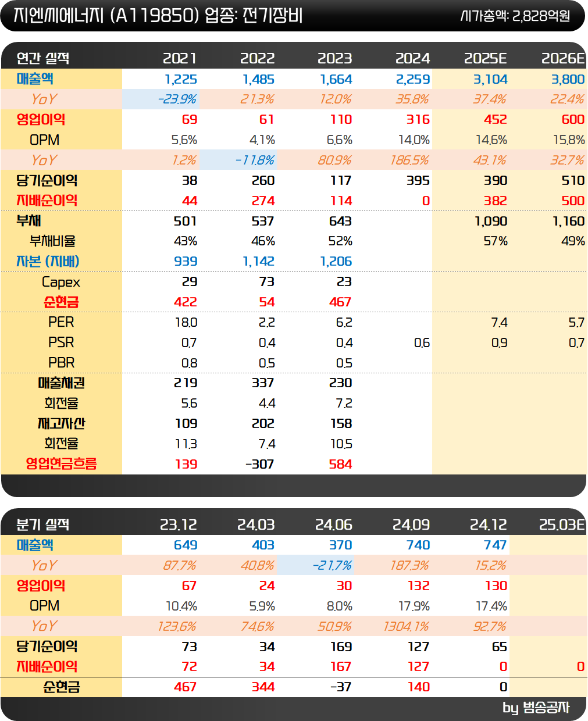Viewport: 588px width, 721px height.
Task: Select annual 순현금 value 422
Action: (x=186, y=302)
